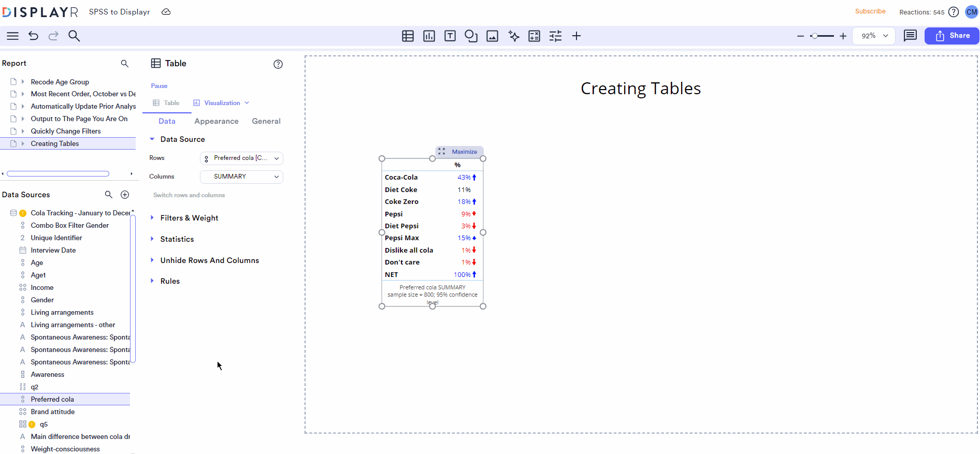
Task: Insert a shape from toolbar
Action: click(471, 36)
